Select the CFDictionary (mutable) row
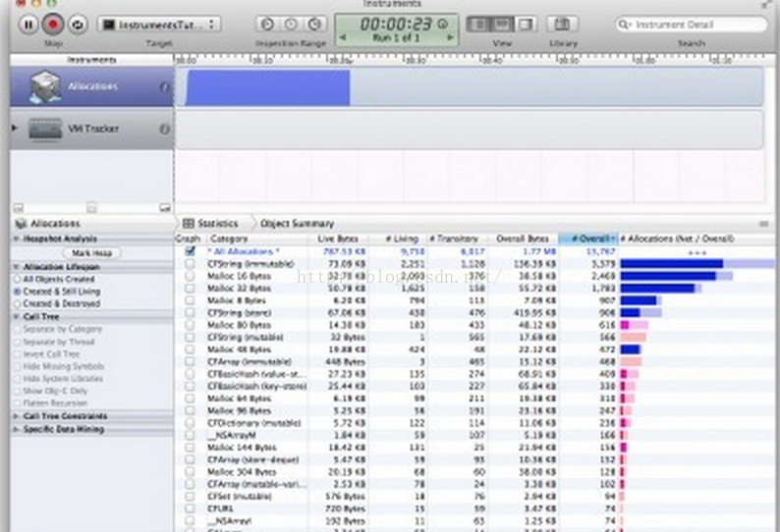This screenshot has width=780, height=532. point(474,423)
